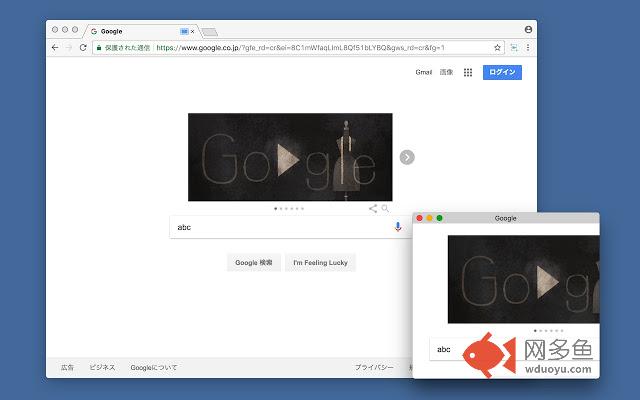Open the 画像 images link
This screenshot has height=400, width=640.
(446, 72)
